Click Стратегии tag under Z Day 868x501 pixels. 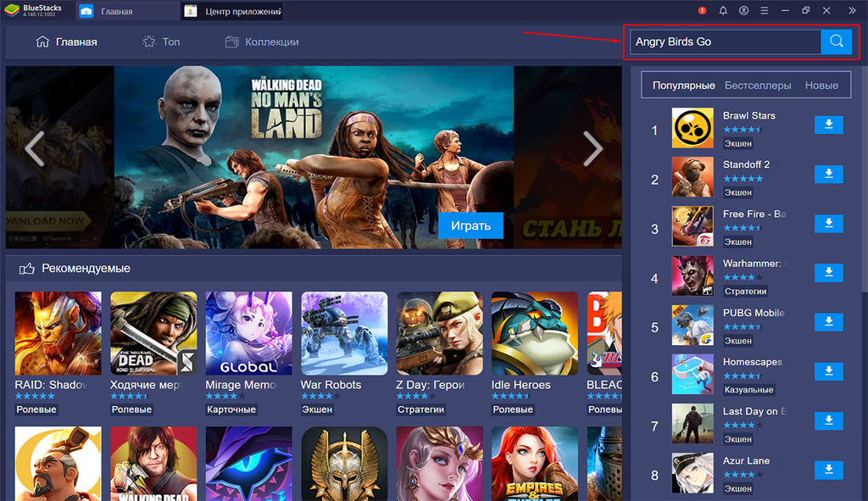420,409
